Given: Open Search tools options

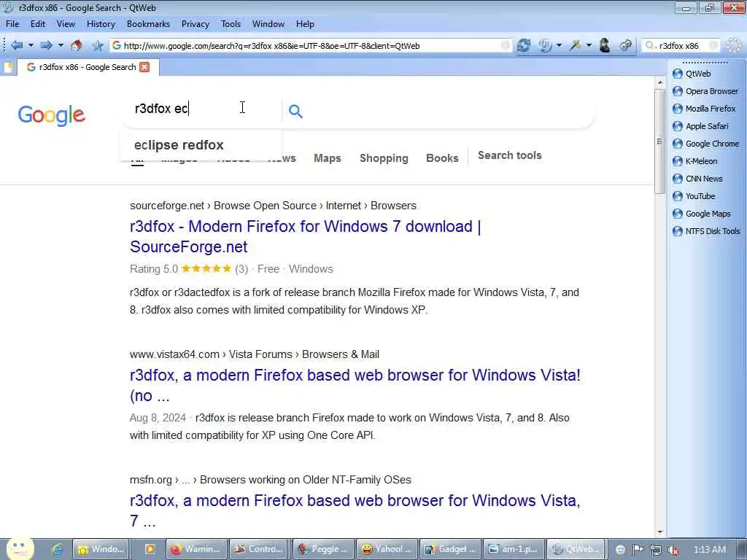Looking at the screenshot, I should pyautogui.click(x=510, y=155).
